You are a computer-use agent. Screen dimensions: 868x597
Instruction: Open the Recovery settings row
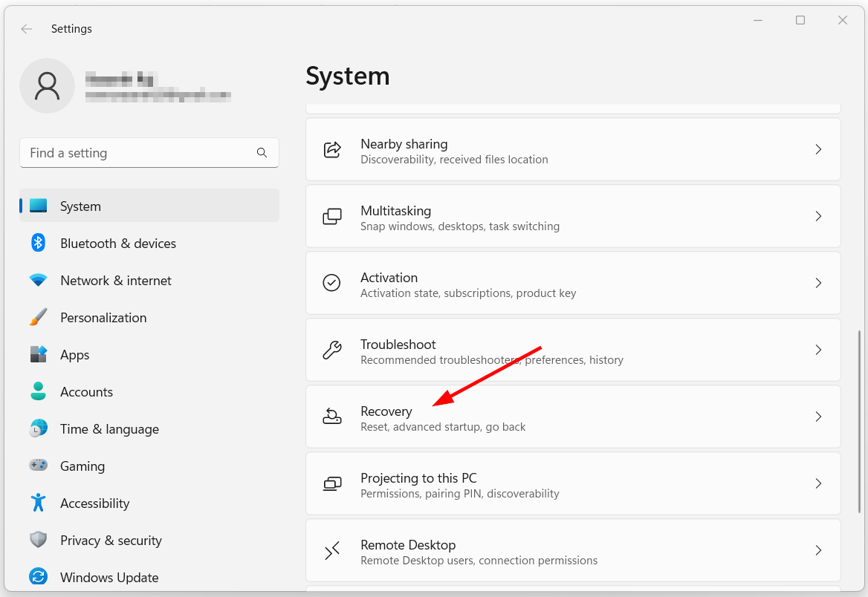pyautogui.click(x=573, y=417)
